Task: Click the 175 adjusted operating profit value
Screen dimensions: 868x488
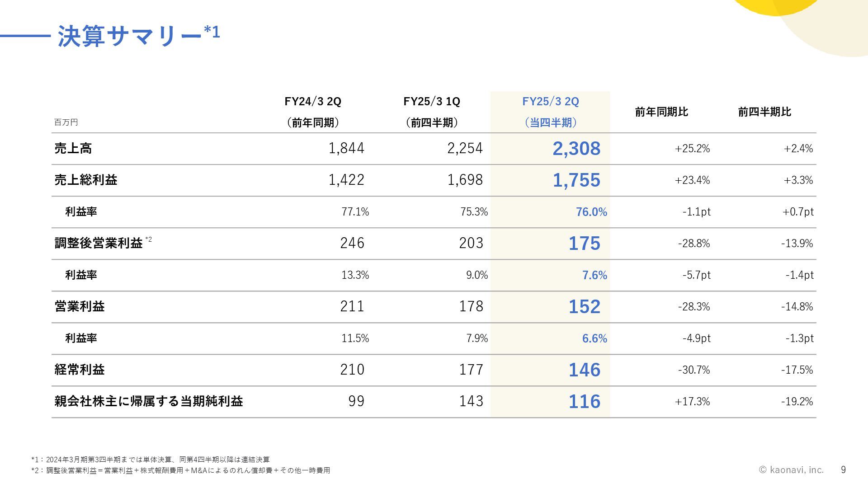Action: tap(584, 243)
